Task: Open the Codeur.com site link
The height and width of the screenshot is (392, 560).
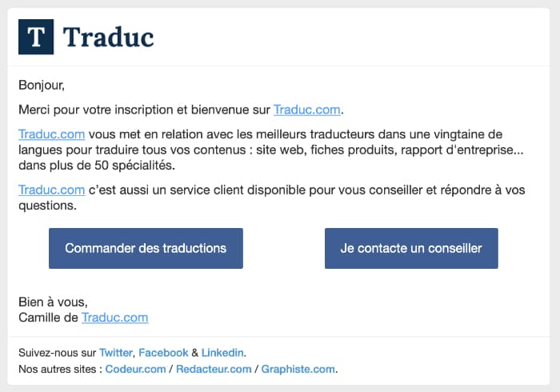Action: tap(135, 369)
